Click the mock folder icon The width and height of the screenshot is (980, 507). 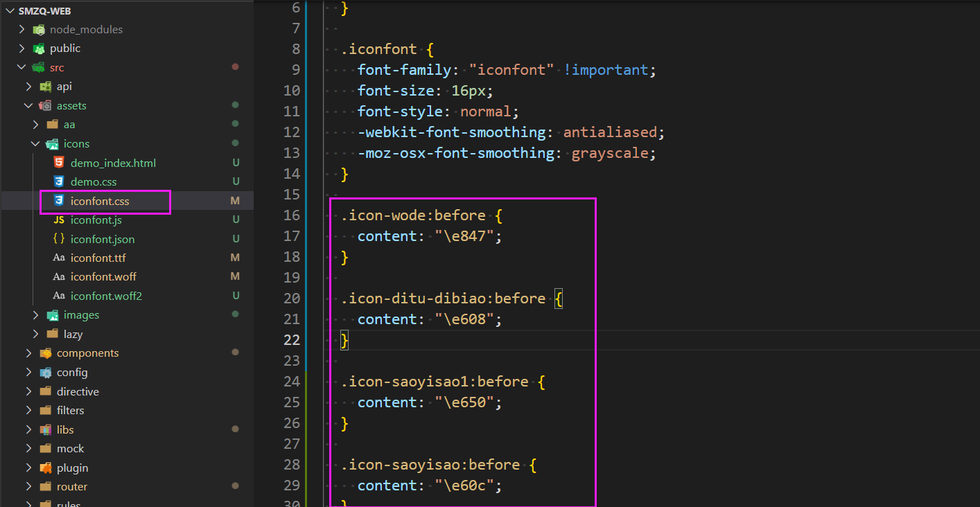click(46, 449)
